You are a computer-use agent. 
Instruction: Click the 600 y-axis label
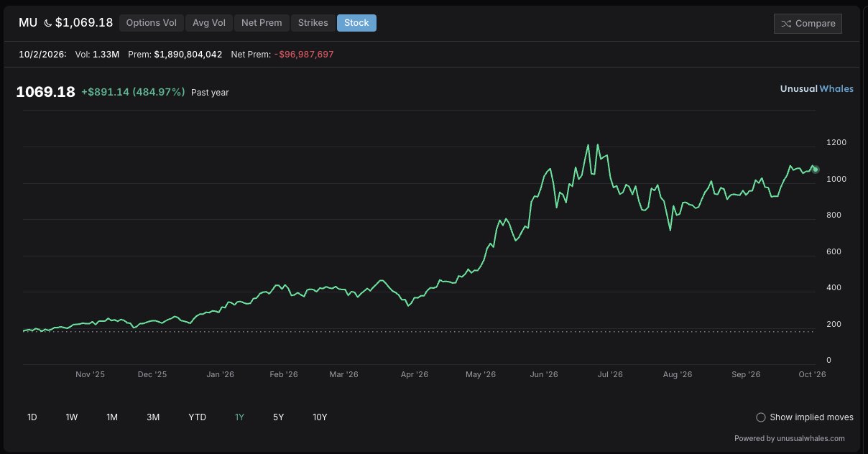(x=834, y=251)
